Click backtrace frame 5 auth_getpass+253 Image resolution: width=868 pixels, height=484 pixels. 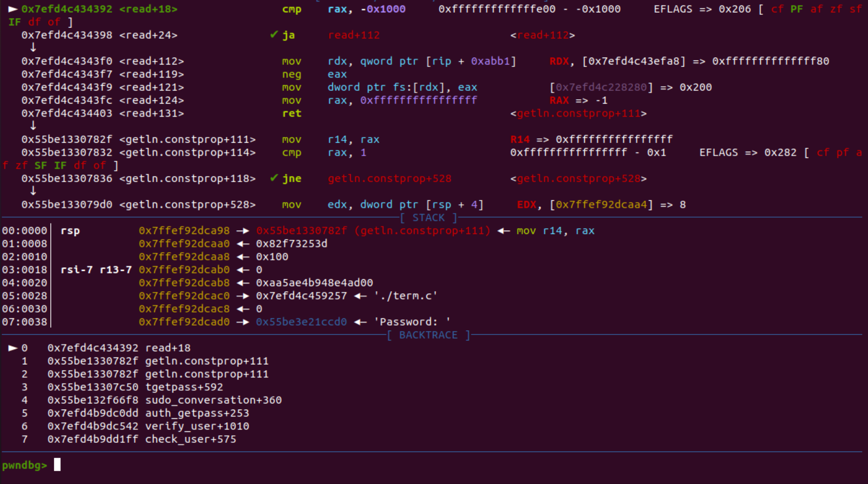[135, 413]
